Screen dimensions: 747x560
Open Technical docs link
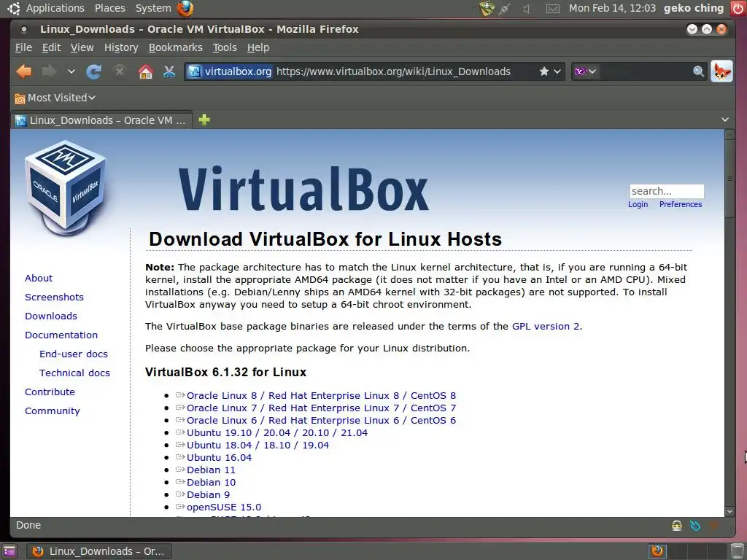(x=74, y=373)
